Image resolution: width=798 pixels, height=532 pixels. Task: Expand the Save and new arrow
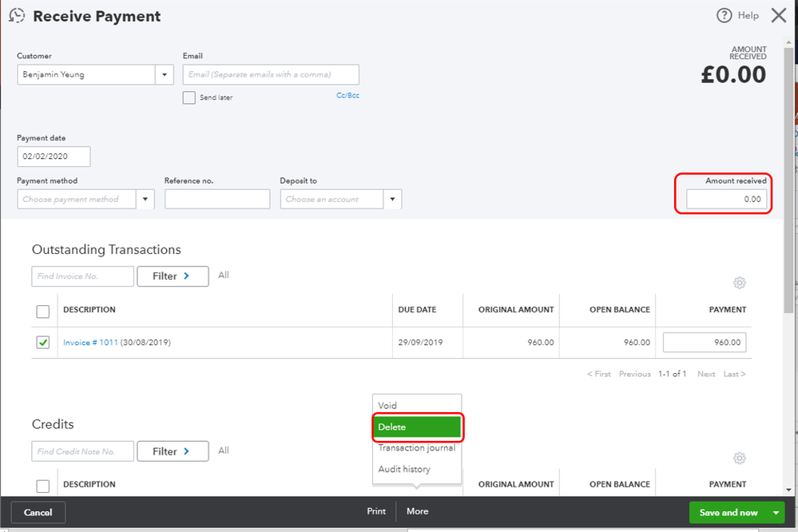tap(775, 512)
